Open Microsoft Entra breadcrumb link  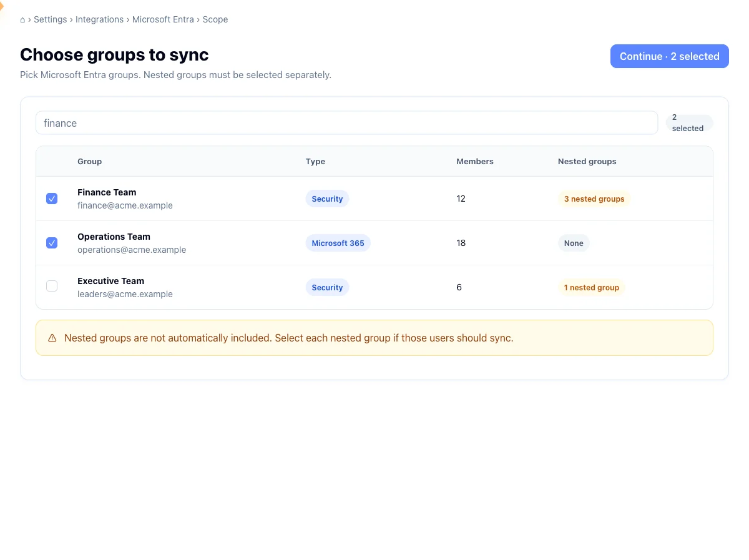click(x=163, y=19)
